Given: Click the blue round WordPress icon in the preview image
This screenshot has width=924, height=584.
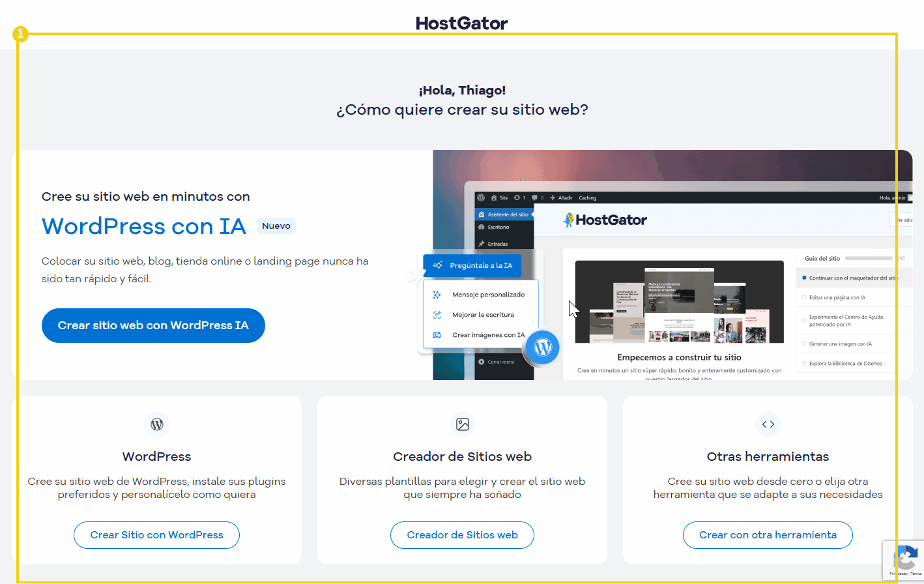Looking at the screenshot, I should (x=543, y=347).
